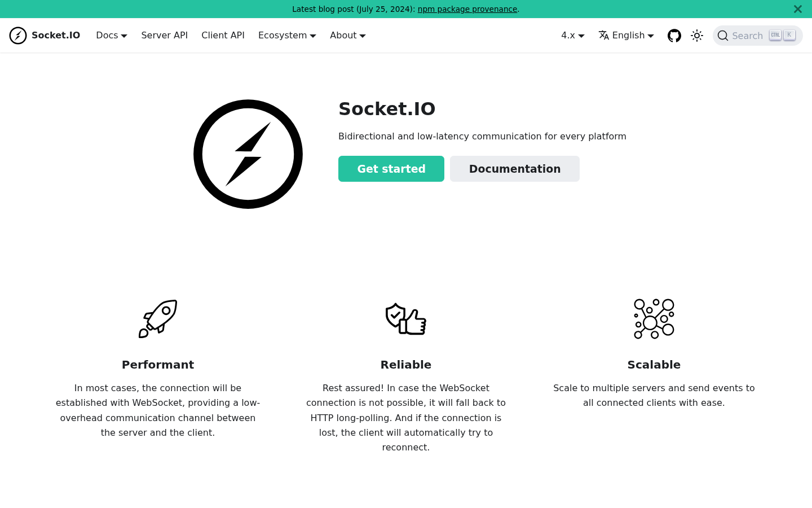This screenshot has height=508, width=812.
Task: Expand the Ecosystem dropdown menu
Action: pyautogui.click(x=287, y=35)
